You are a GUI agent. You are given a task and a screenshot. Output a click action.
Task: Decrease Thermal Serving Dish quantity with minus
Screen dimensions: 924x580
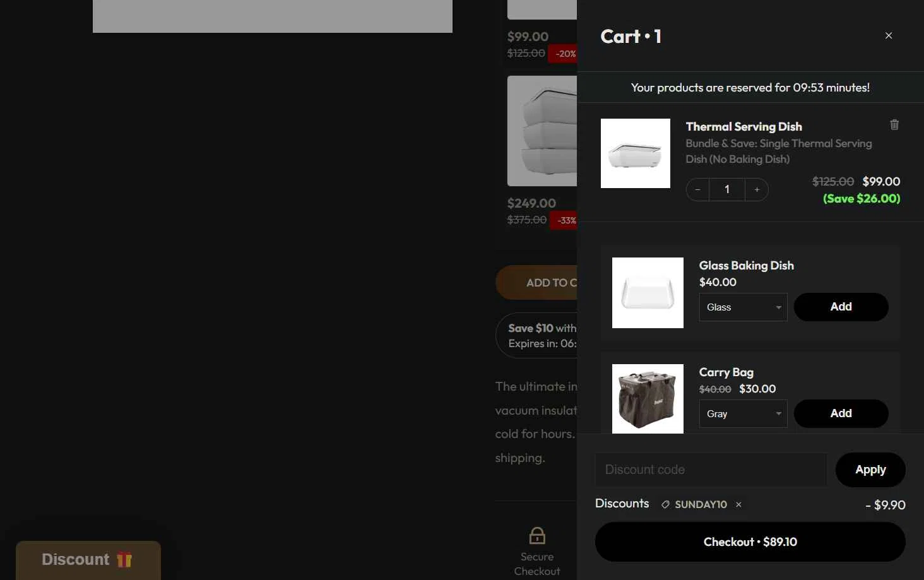click(697, 189)
